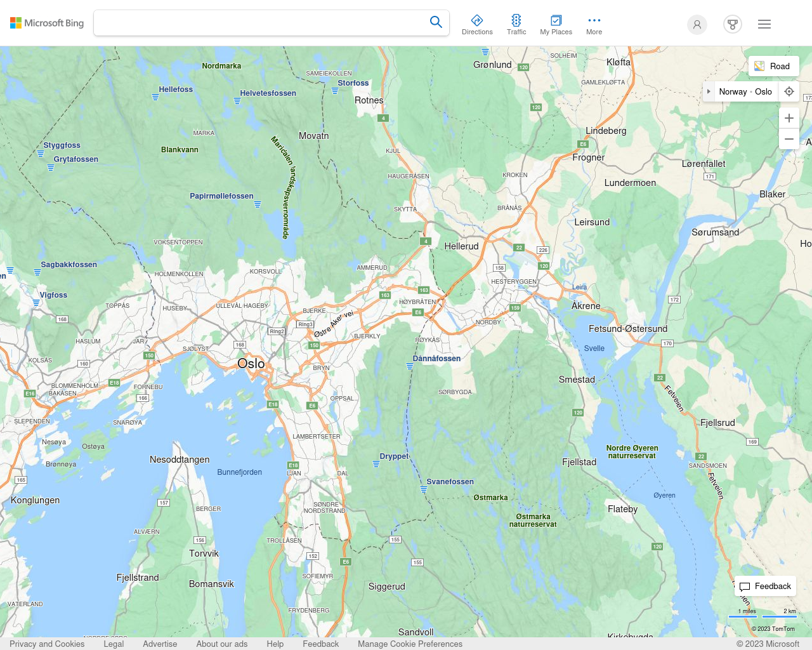Open Directions panel
Viewport: 812px width, 650px height.
pos(477,25)
